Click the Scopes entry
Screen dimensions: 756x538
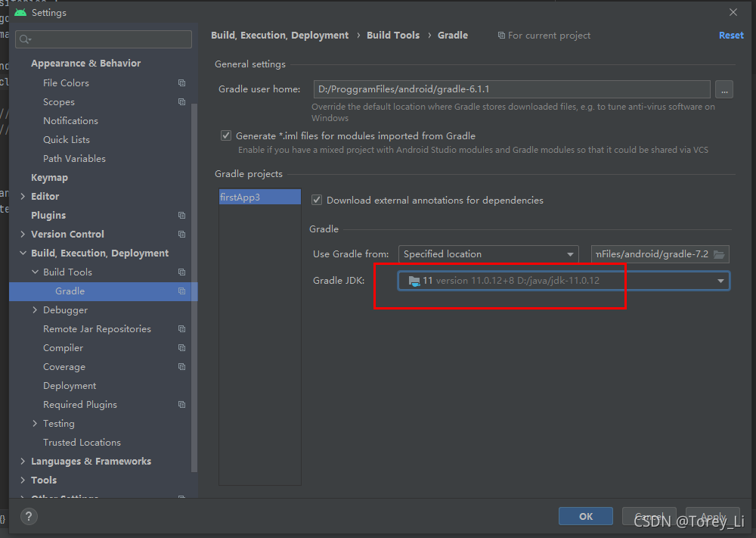click(x=59, y=102)
